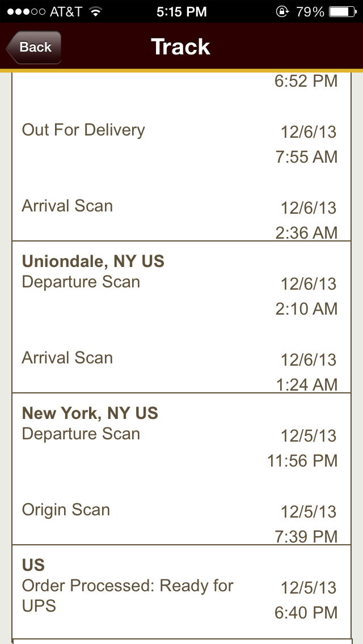Tap the AT&T carrier label
The width and height of the screenshot is (363, 644).
pyautogui.click(x=66, y=11)
